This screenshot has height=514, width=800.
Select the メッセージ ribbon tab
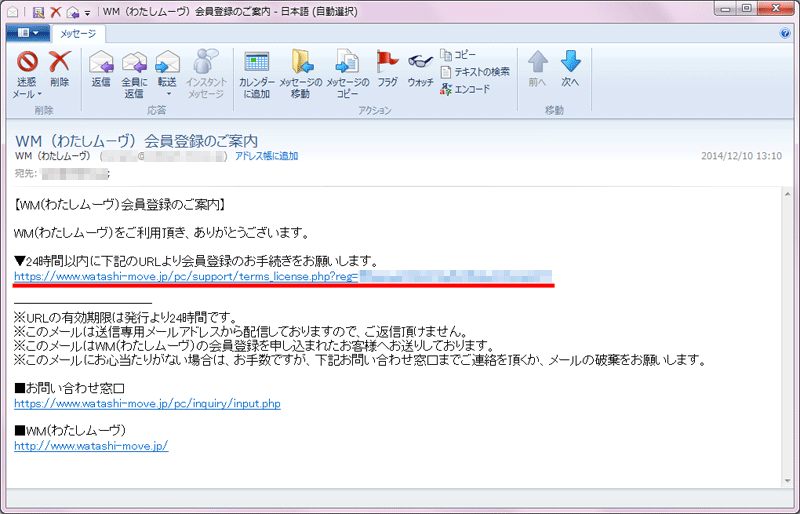tap(78, 34)
